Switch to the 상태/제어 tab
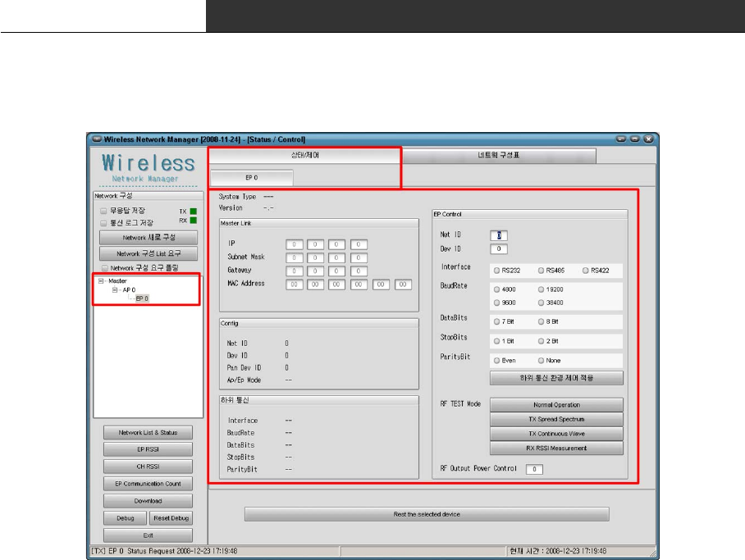Viewport: 745px width, 560px height. pyautogui.click(x=304, y=155)
